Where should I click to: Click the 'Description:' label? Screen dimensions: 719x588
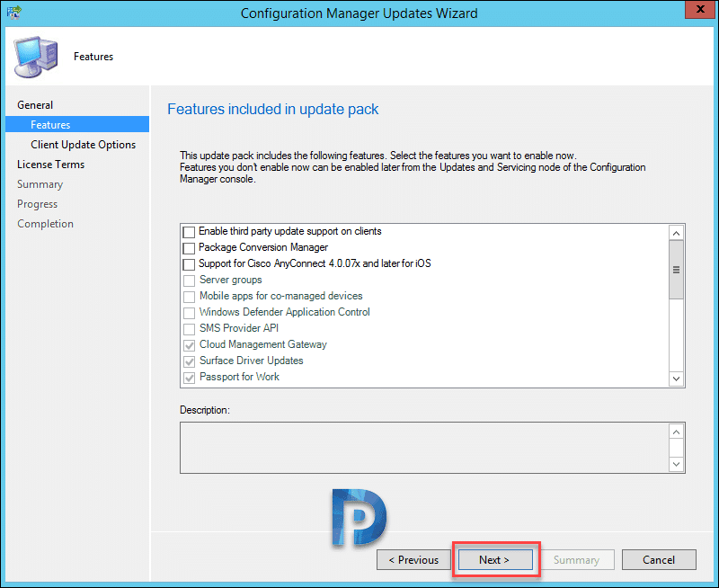click(x=205, y=410)
